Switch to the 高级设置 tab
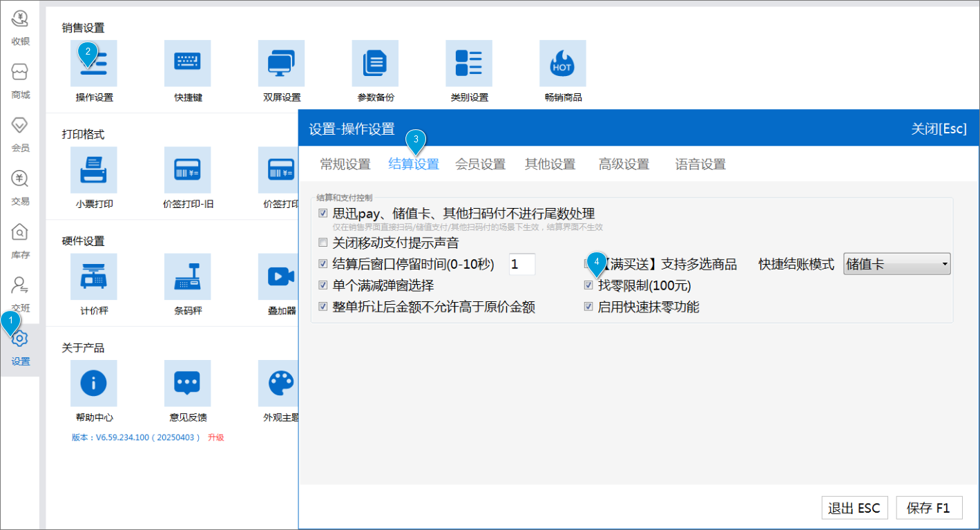 pyautogui.click(x=624, y=164)
